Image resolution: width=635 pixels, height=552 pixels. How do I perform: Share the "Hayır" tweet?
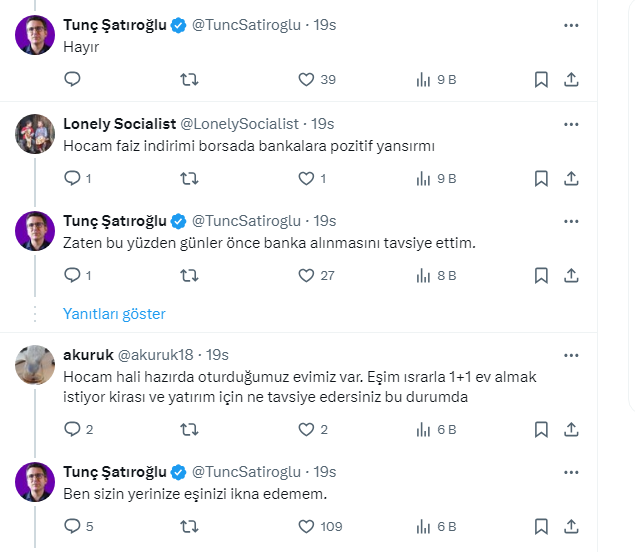click(571, 80)
